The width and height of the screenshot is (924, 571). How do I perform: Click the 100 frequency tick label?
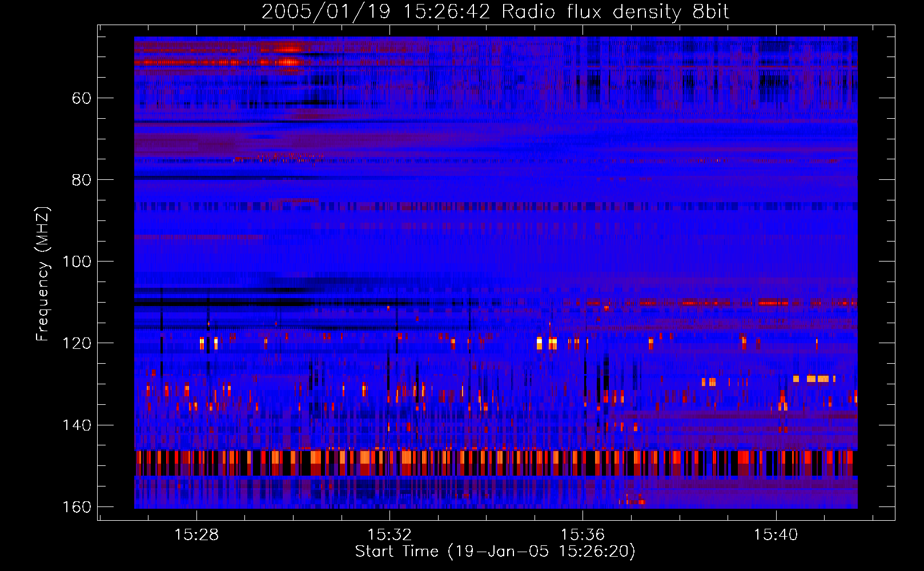click(77, 262)
